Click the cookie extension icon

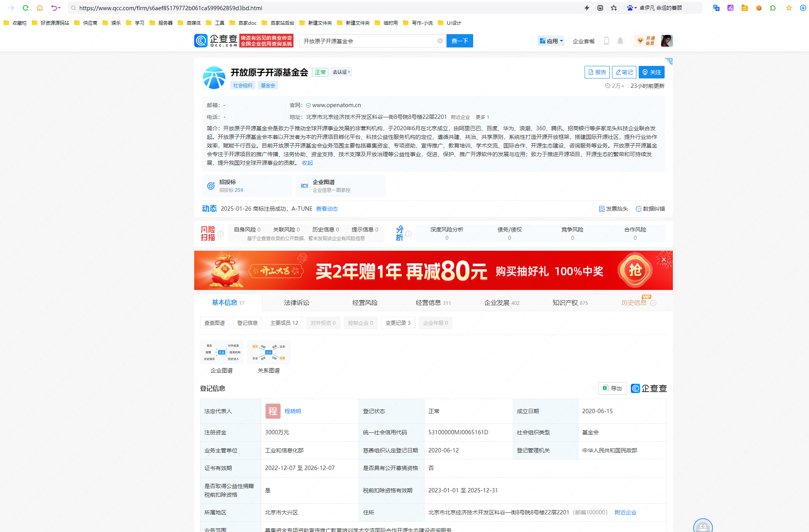tap(759, 8)
